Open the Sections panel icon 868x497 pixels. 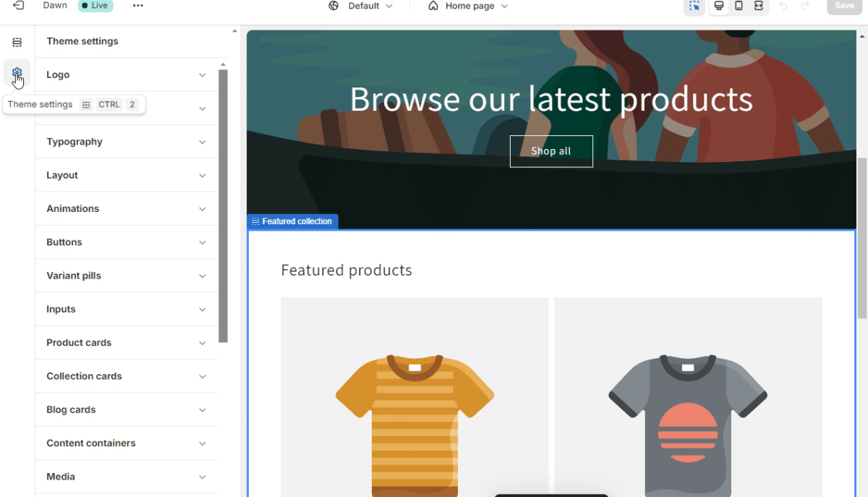[x=17, y=43]
